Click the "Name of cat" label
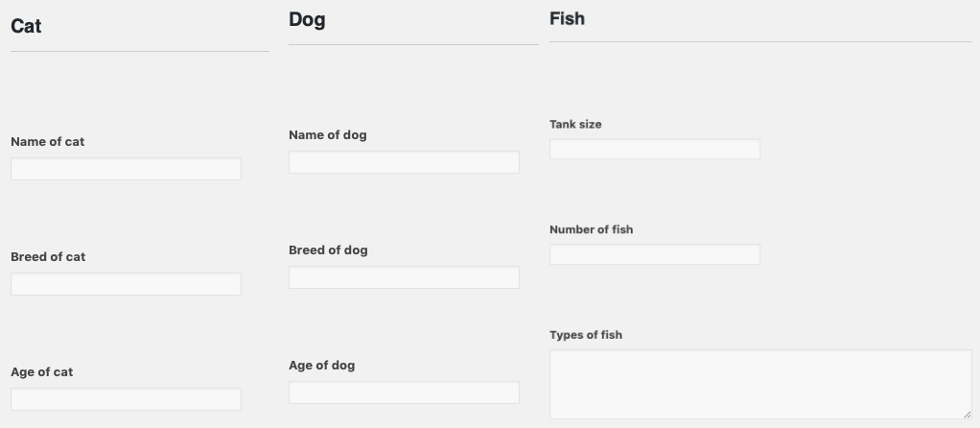This screenshot has height=428, width=980. [48, 142]
